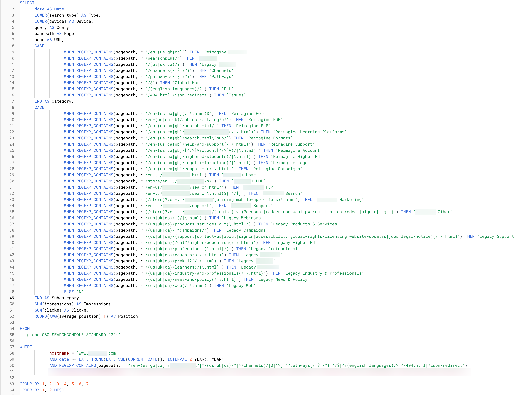The width and height of the screenshot is (532, 395).
Task: Click line number 49 in the gutter
Action: click(12, 298)
